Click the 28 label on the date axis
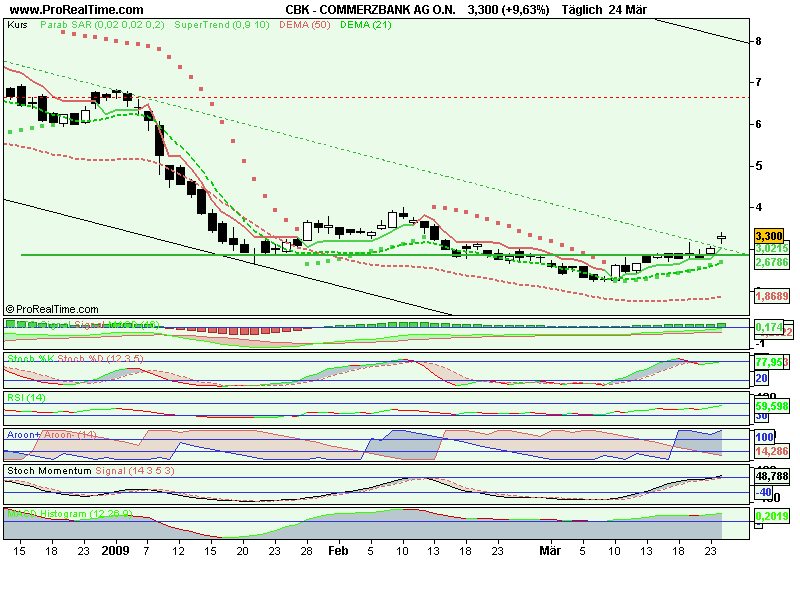Screen dimensions: 800x600 (306, 551)
